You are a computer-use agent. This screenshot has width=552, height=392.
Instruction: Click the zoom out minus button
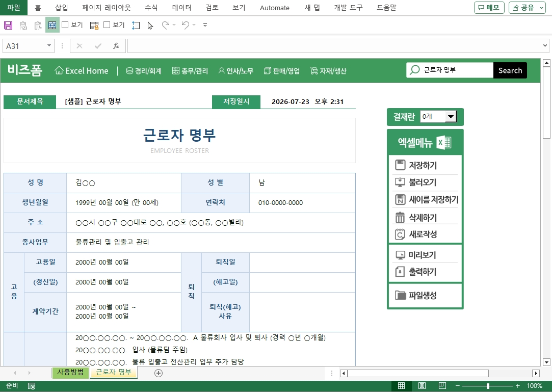tap(457, 386)
